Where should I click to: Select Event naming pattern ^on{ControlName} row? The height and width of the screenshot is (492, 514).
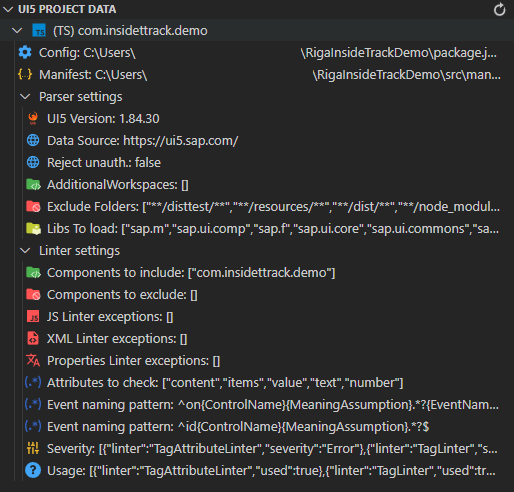[x=257, y=405]
